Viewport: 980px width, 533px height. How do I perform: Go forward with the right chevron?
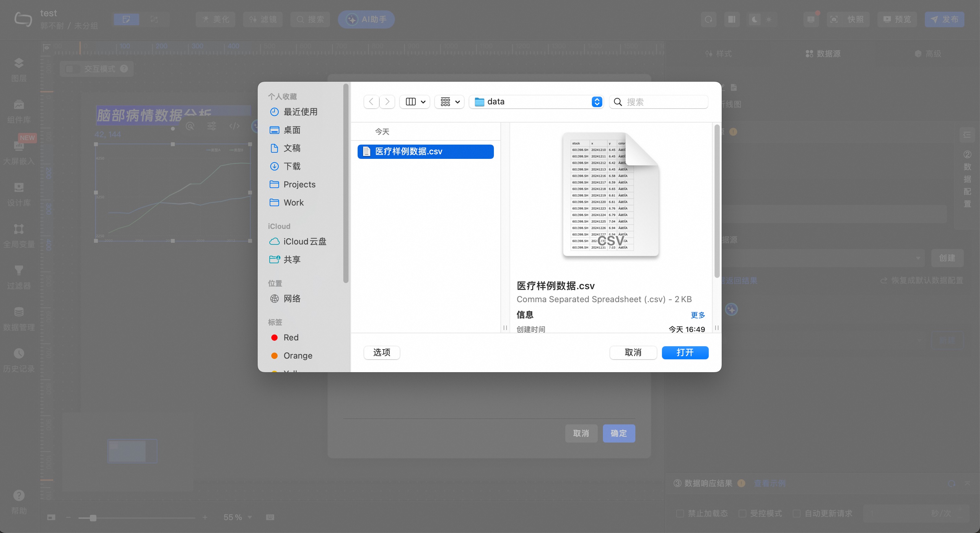(x=387, y=102)
